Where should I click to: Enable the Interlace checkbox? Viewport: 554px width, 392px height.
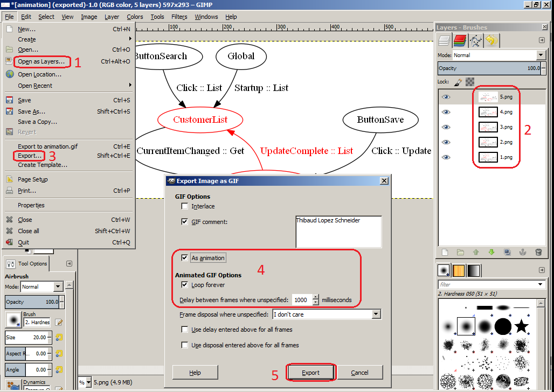(185, 206)
